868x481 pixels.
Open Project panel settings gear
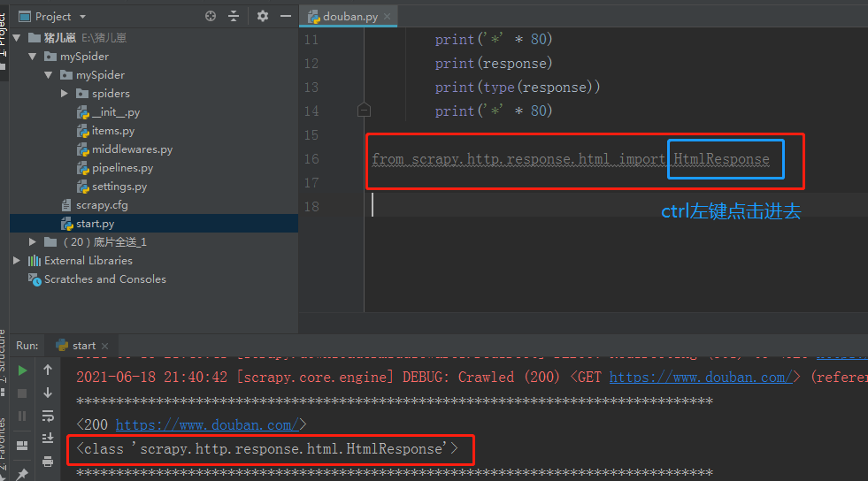pyautogui.click(x=263, y=16)
